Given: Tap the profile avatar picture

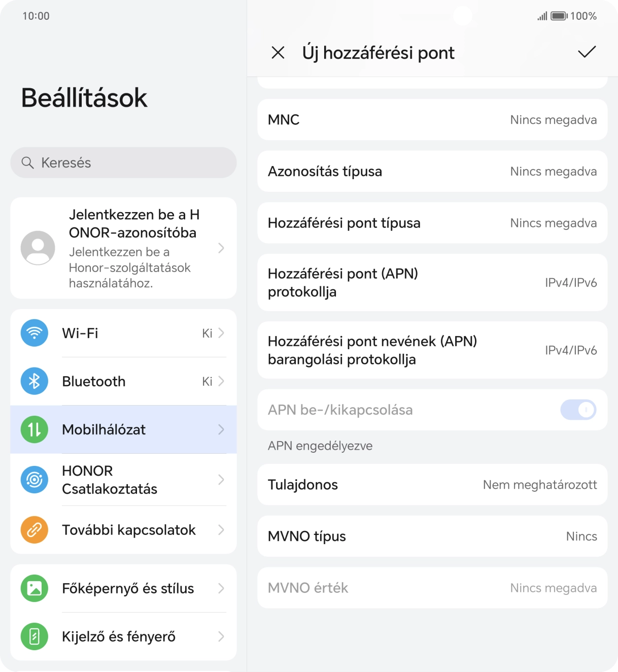Looking at the screenshot, I should coord(38,248).
